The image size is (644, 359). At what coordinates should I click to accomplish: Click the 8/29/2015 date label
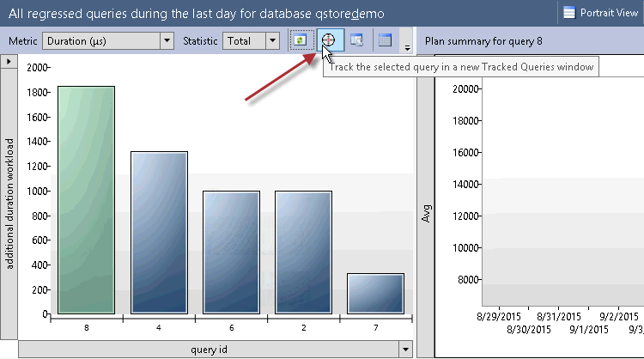(499, 317)
